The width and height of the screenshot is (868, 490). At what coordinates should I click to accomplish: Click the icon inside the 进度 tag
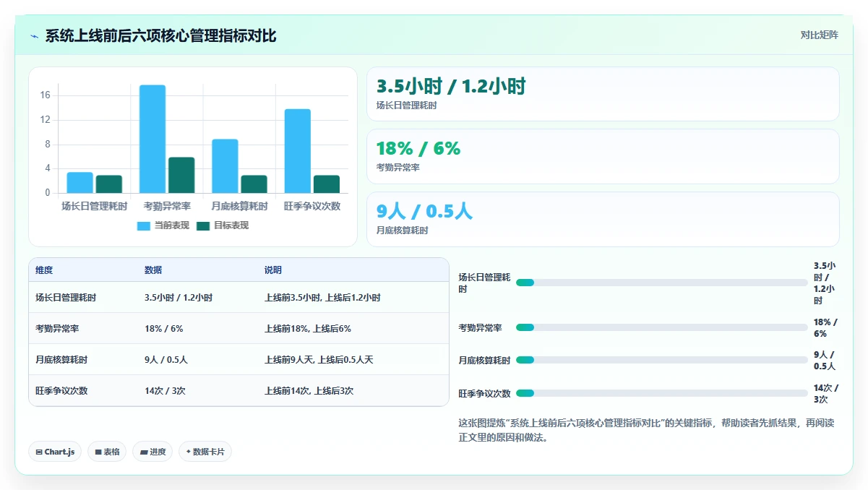144,452
